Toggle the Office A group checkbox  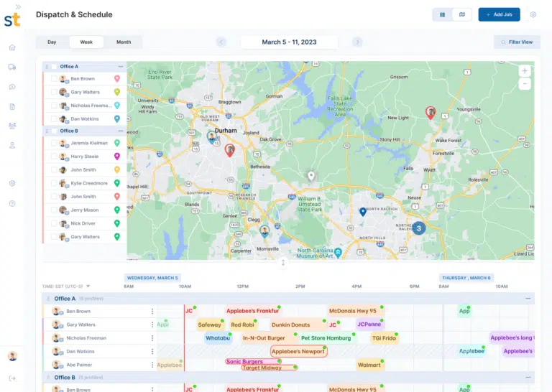coord(54,67)
